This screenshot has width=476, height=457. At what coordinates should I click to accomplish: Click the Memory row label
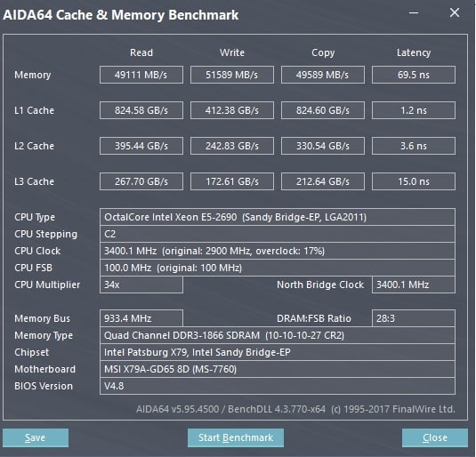pos(33,75)
